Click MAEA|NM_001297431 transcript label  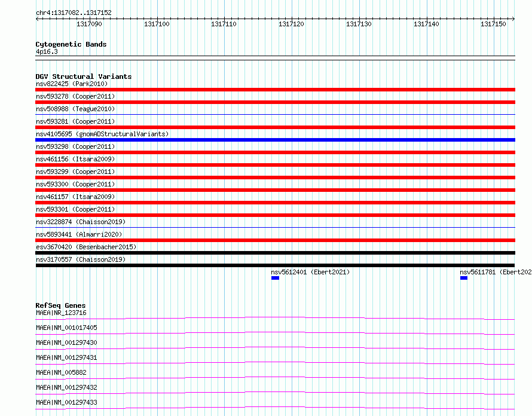[x=66, y=357]
